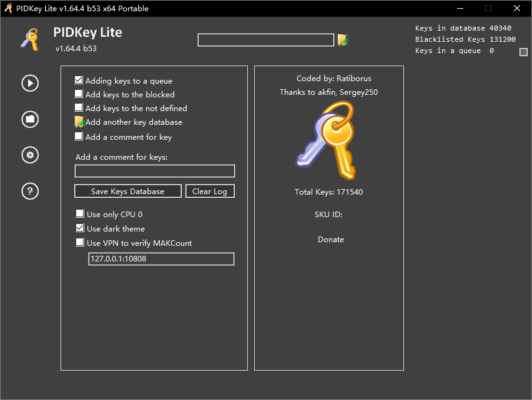Viewport: 532px width, 400px height.
Task: Enable Use only CPU 0
Action: [x=79, y=213]
